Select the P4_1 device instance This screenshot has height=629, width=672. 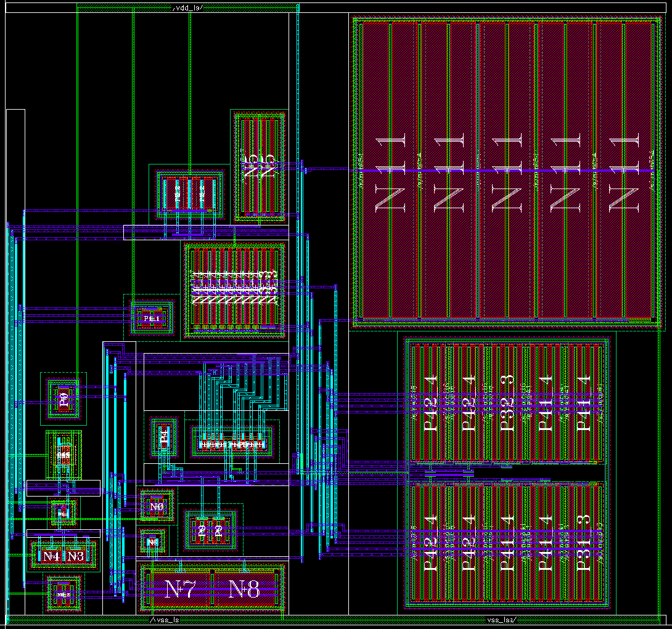pos(152,318)
